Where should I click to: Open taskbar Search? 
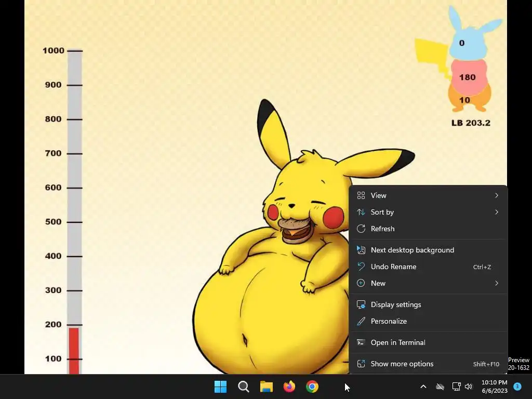coord(243,387)
